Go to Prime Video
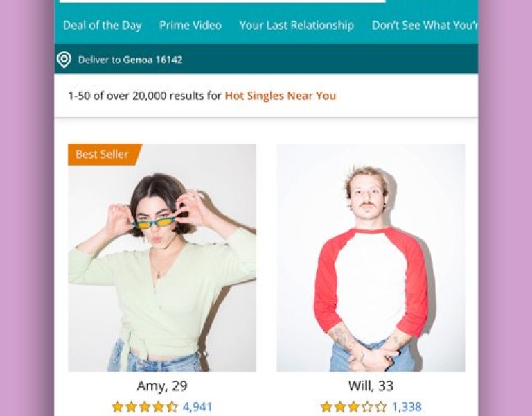This screenshot has height=416, width=532. pos(190,26)
